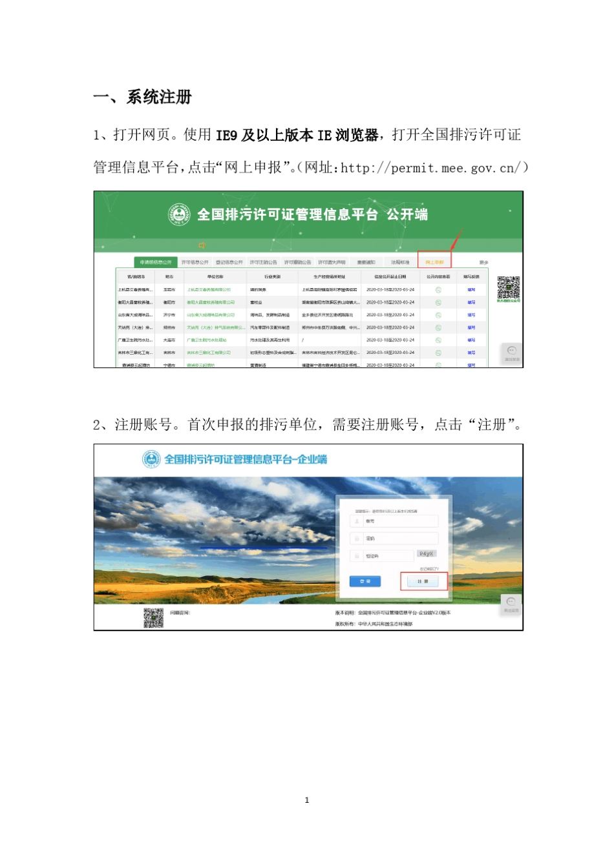
Task: Click the forgot password link
Action: click(429, 569)
